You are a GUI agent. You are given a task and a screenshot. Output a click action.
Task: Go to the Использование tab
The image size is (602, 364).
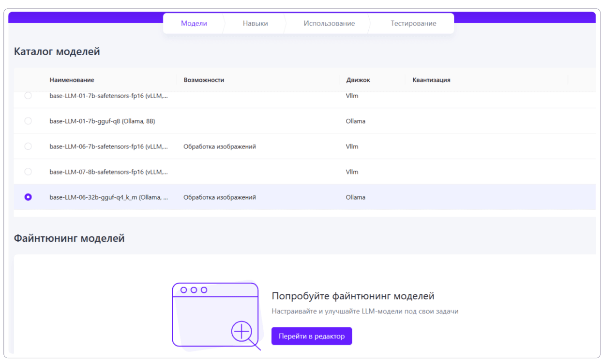tap(329, 23)
